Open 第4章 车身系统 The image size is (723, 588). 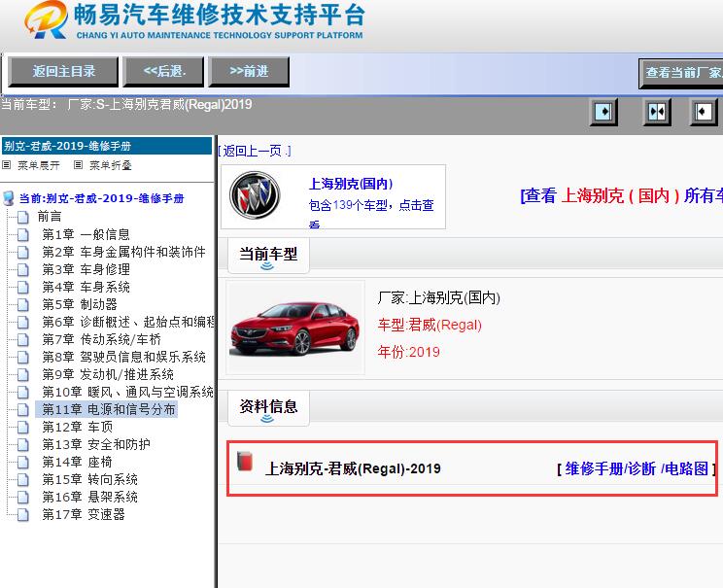(86, 288)
